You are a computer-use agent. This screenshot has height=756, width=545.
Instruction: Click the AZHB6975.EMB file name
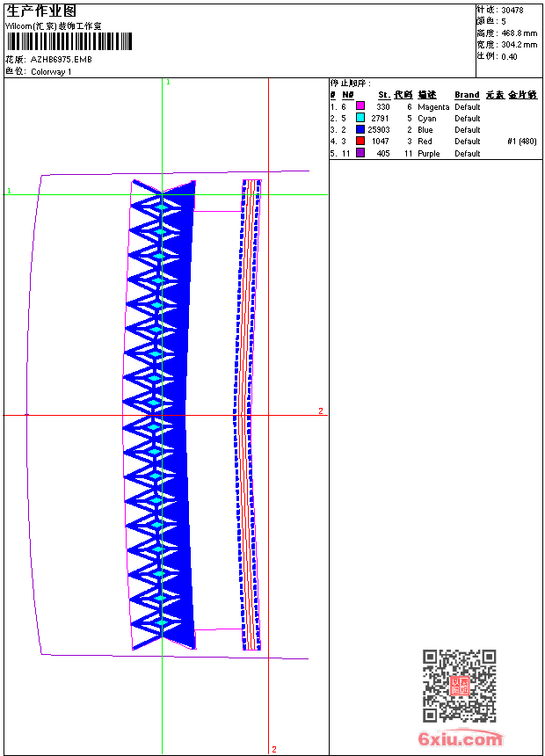[62, 60]
